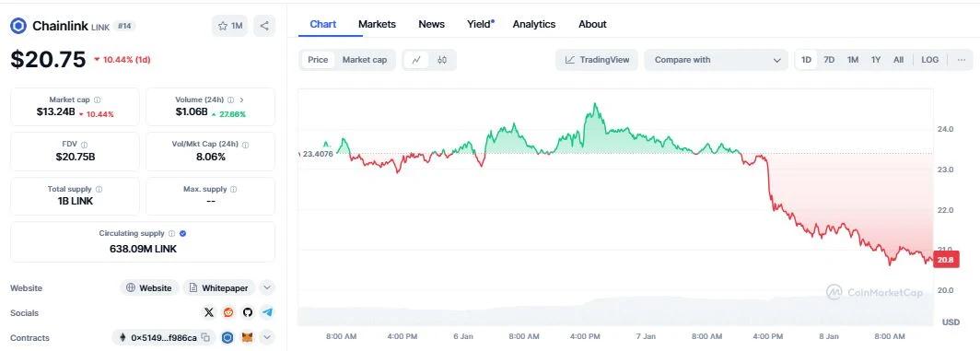The width and height of the screenshot is (980, 351).
Task: Select the 7D time range
Action: pos(829,60)
